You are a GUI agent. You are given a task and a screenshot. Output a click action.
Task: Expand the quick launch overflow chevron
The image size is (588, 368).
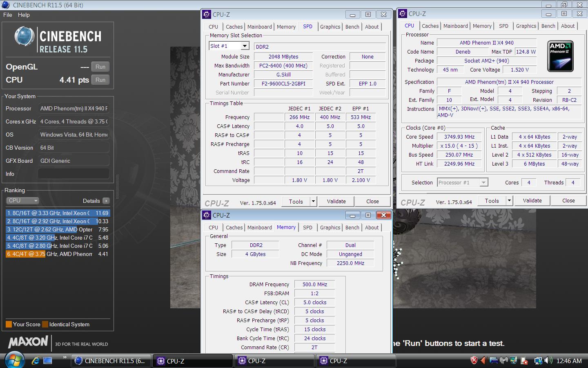pyautogui.click(x=65, y=357)
